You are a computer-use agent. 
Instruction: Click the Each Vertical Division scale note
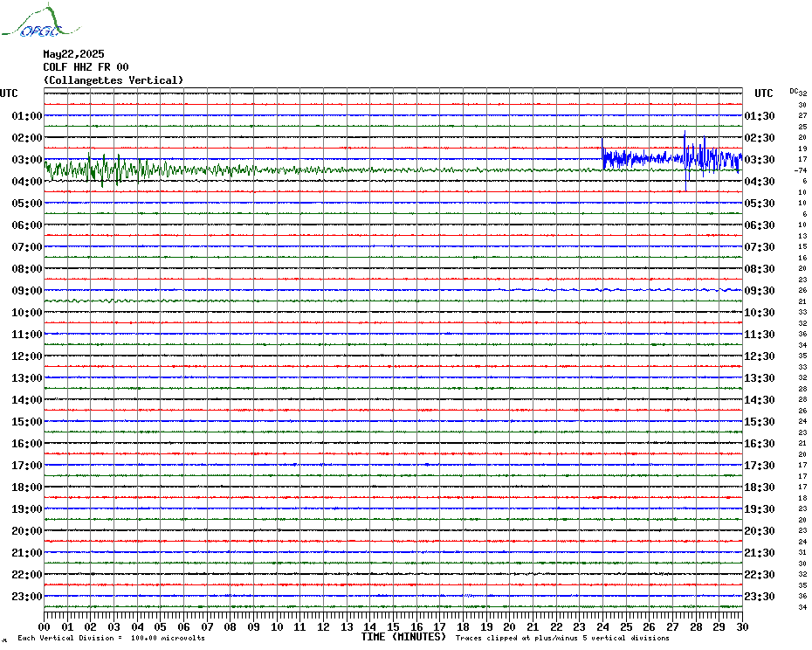(x=111, y=638)
